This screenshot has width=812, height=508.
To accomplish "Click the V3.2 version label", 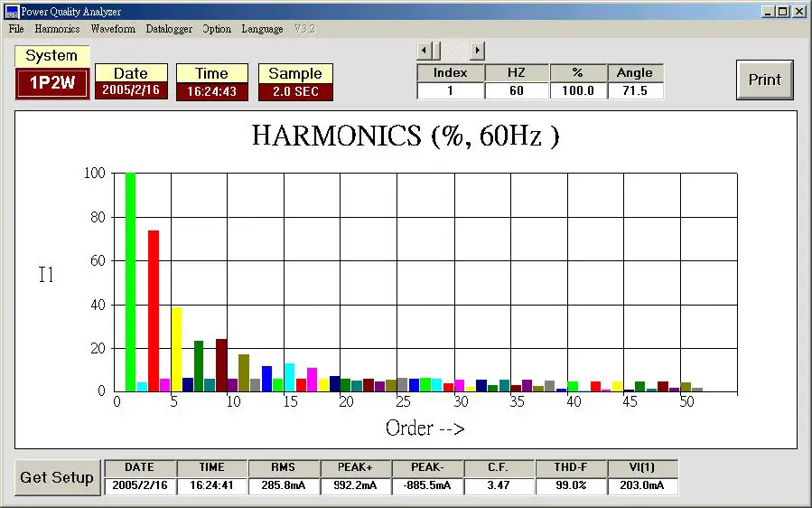I will pyautogui.click(x=304, y=29).
